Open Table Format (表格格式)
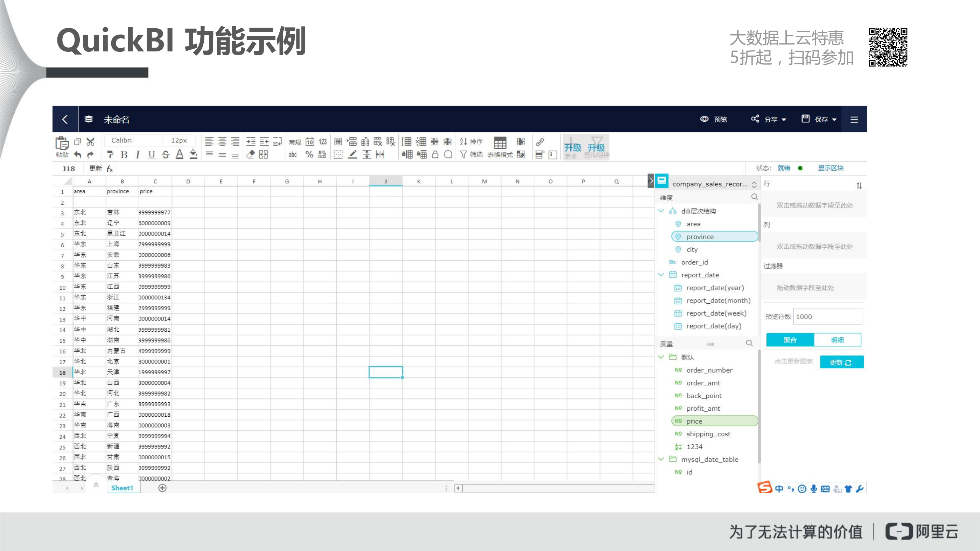 pyautogui.click(x=500, y=148)
